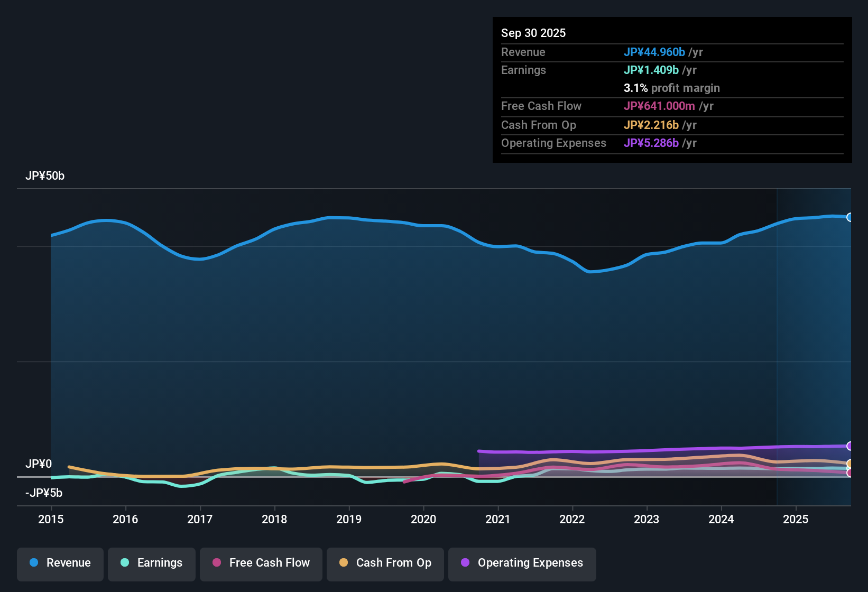Click the pink Free Cash Flow legend dot

click(216, 563)
